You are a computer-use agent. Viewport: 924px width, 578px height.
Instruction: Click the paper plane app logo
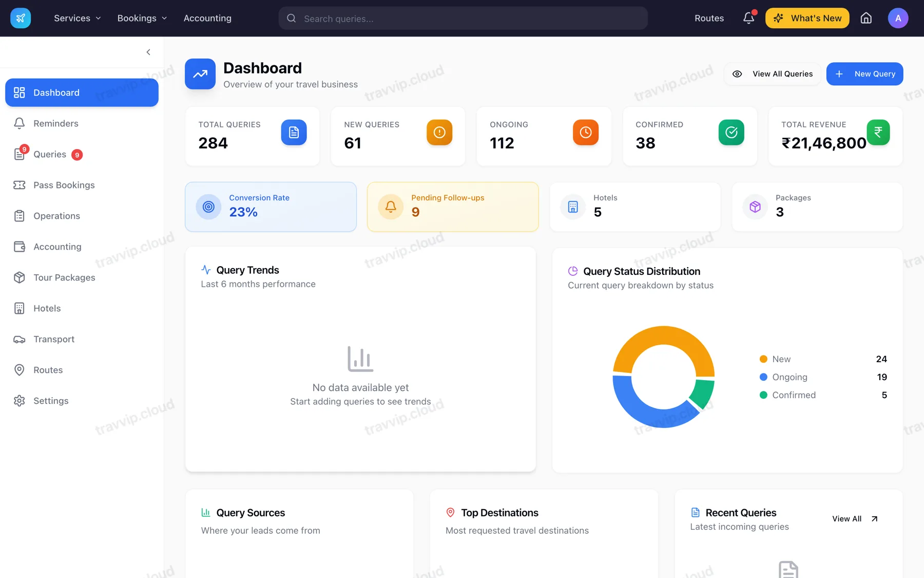click(21, 18)
